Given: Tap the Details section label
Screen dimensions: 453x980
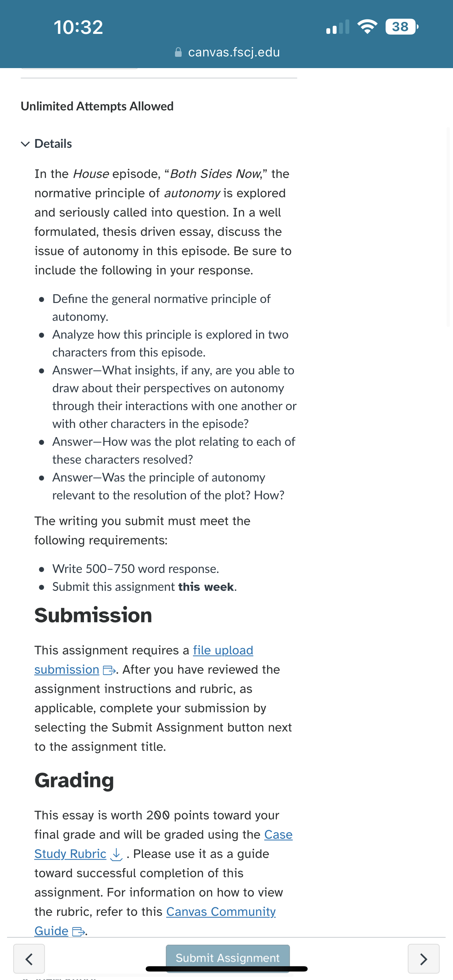Looking at the screenshot, I should pyautogui.click(x=53, y=144).
